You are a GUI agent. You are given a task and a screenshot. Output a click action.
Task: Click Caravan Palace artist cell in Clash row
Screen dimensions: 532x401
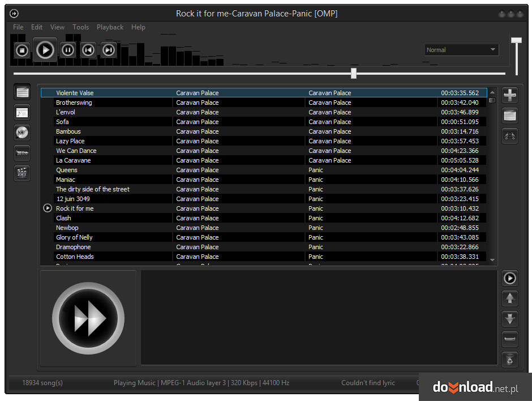click(197, 218)
